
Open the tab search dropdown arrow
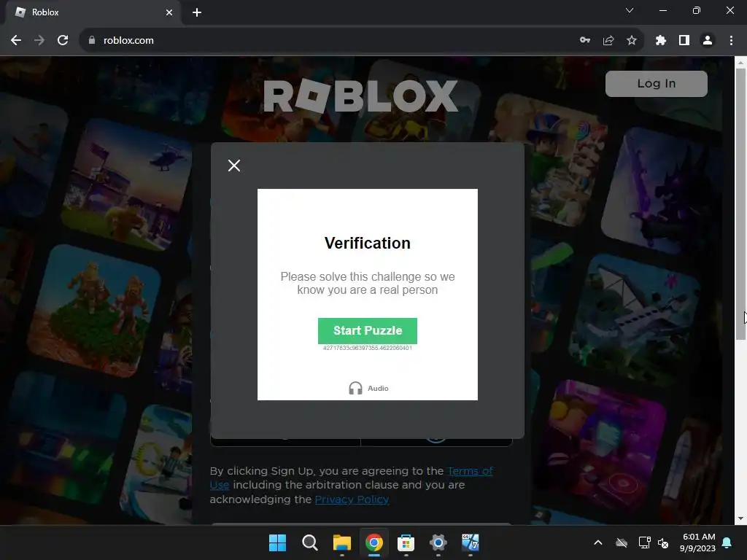(x=630, y=10)
